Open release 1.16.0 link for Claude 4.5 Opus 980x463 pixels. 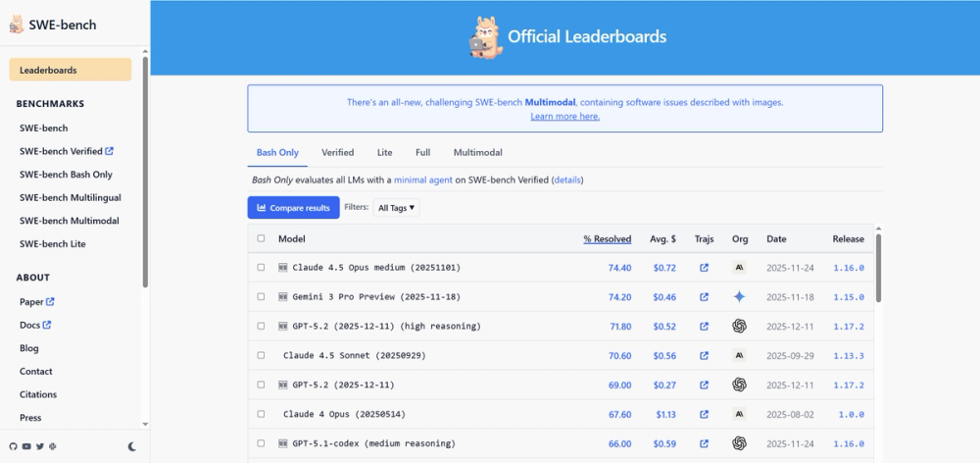[848, 268]
